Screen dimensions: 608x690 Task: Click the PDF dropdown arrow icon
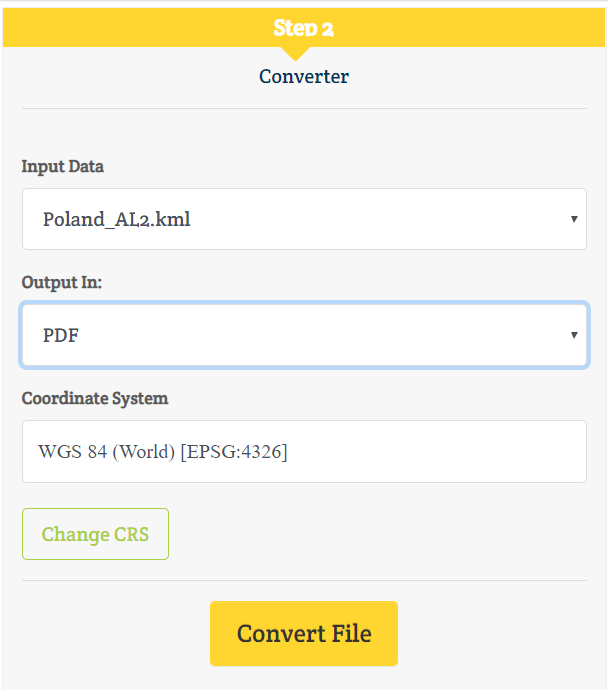574,335
